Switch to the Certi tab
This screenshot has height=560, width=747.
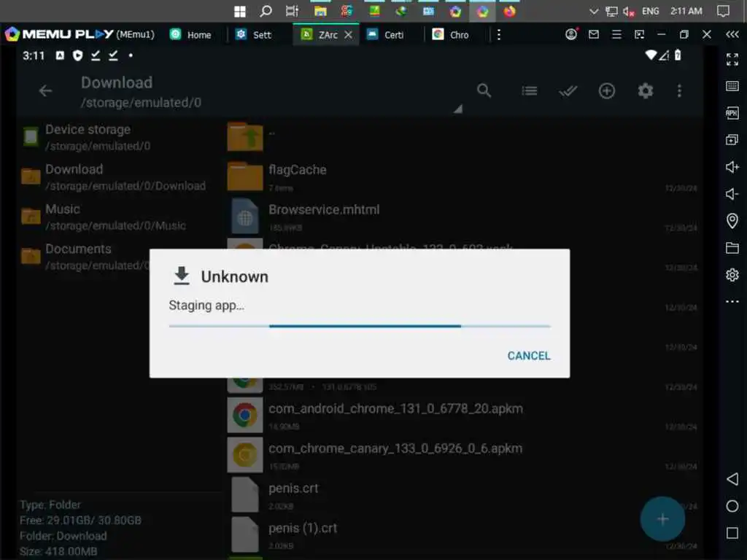386,35
